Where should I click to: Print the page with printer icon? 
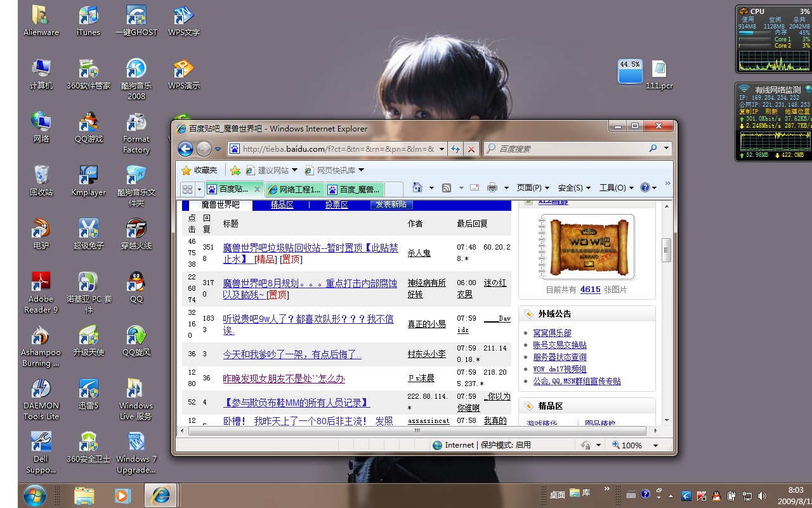(492, 187)
